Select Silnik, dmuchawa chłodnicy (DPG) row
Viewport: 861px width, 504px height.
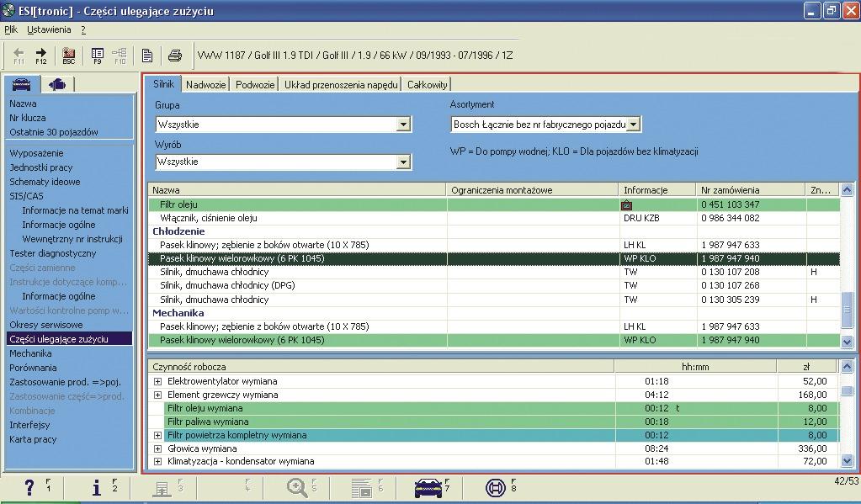point(494,285)
